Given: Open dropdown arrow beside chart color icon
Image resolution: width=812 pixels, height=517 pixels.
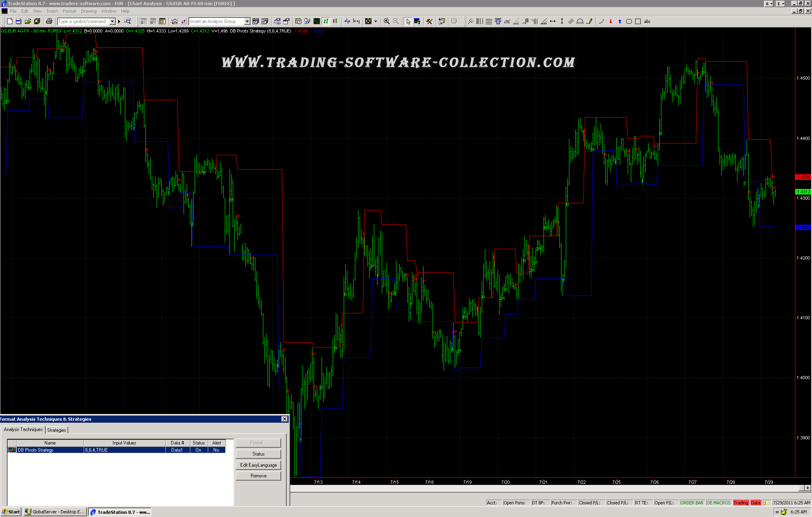Looking at the screenshot, I should point(375,21).
